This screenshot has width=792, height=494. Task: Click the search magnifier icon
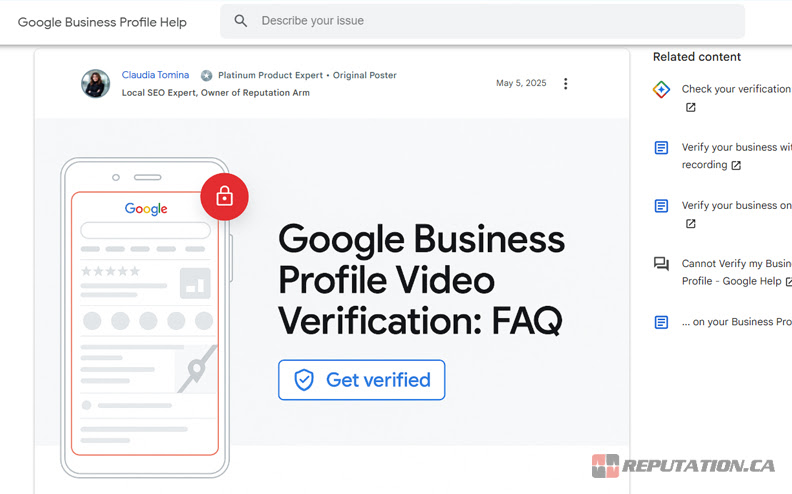click(x=241, y=21)
